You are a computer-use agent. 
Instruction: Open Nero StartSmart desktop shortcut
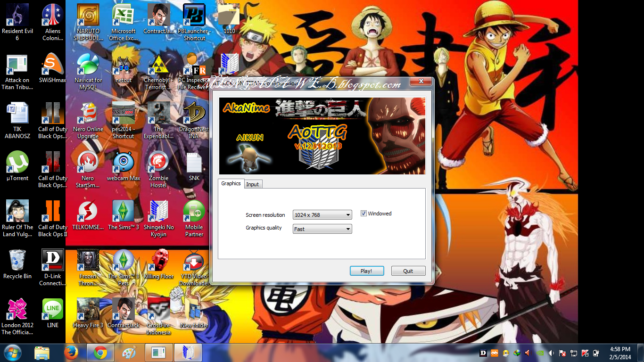tap(88, 170)
